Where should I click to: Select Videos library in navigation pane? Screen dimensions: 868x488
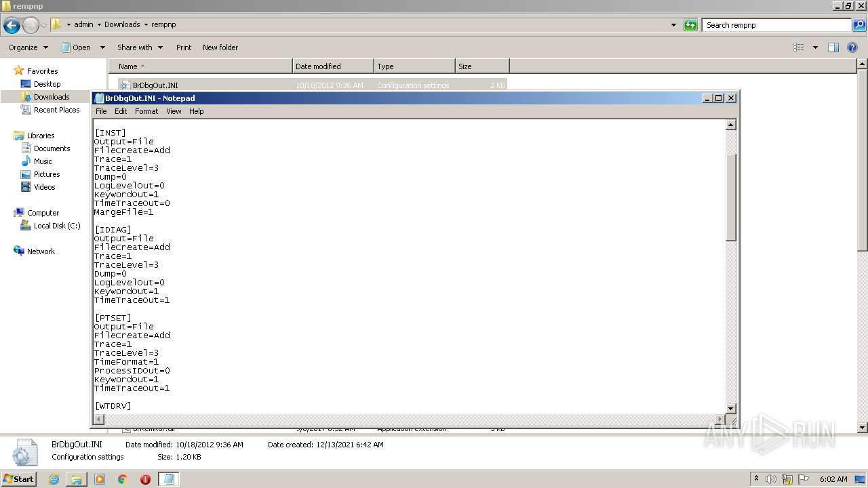tap(44, 187)
